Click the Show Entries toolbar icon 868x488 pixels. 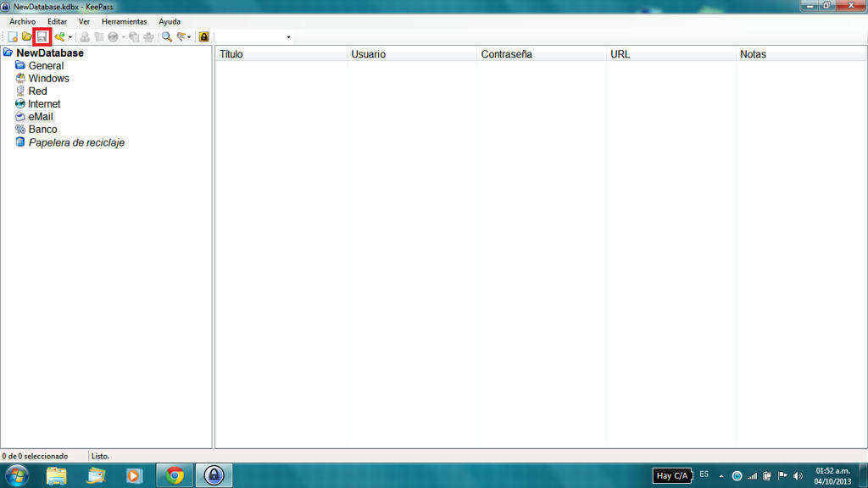pos(181,37)
